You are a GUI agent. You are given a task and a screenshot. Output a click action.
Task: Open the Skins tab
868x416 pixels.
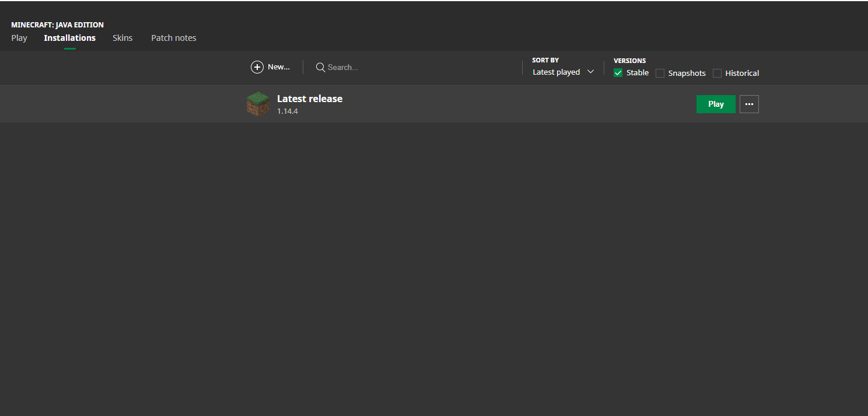123,38
